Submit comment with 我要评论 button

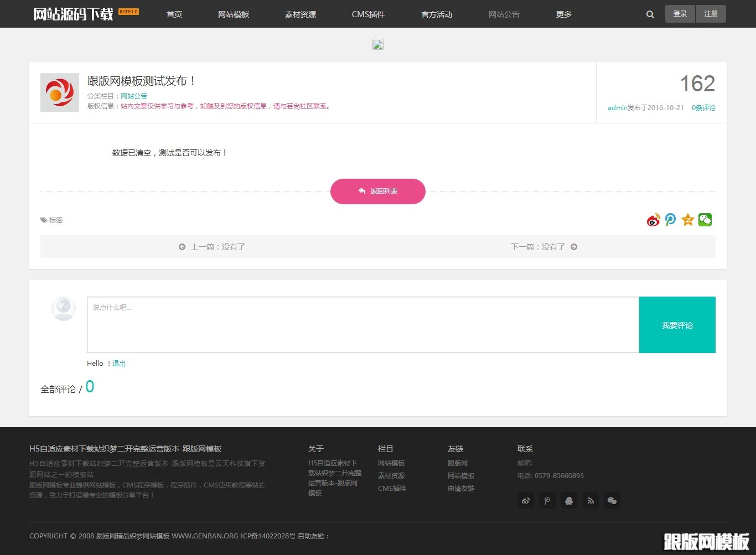tap(677, 325)
